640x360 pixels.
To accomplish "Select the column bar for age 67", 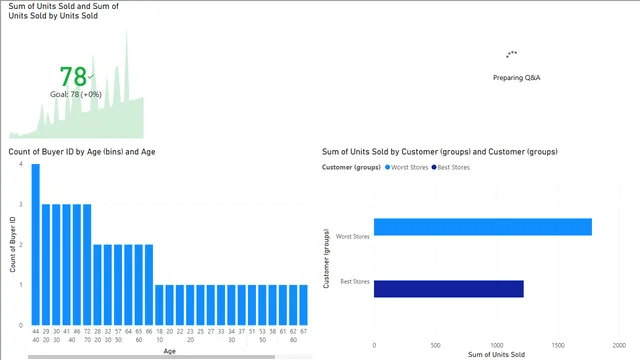I will click(303, 305).
